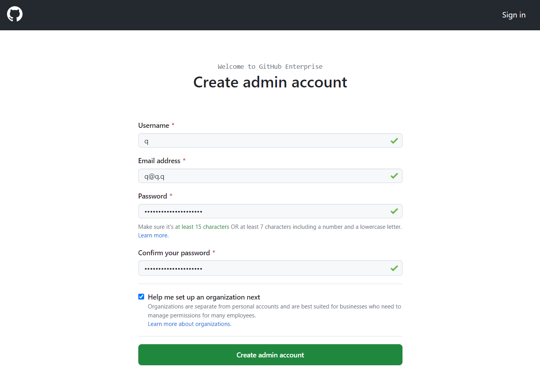Focus the Password input field
Screen dimensions: 540x392
click(270, 211)
